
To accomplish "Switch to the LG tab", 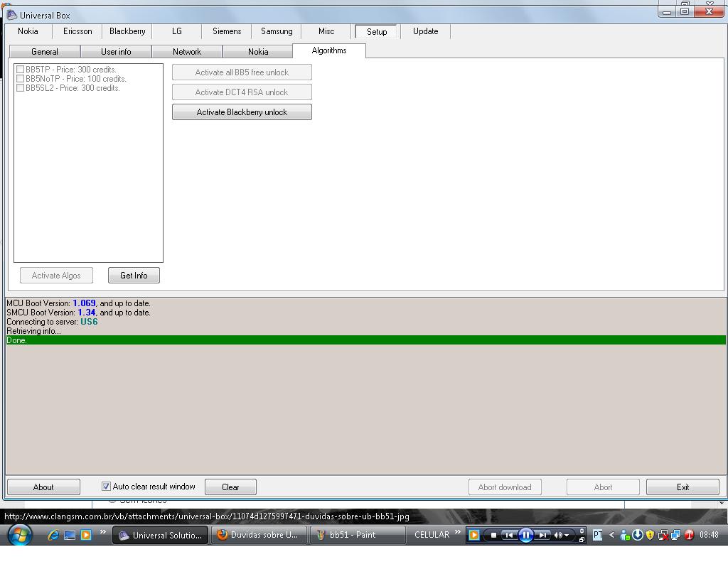I will (177, 31).
